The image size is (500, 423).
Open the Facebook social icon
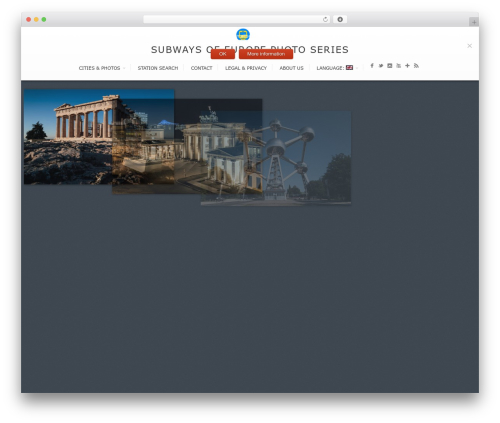pos(372,66)
